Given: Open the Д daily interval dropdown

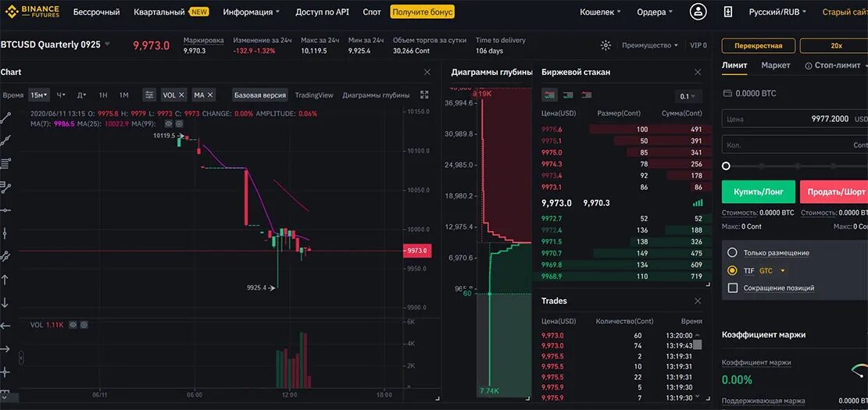Looking at the screenshot, I should [x=80, y=95].
